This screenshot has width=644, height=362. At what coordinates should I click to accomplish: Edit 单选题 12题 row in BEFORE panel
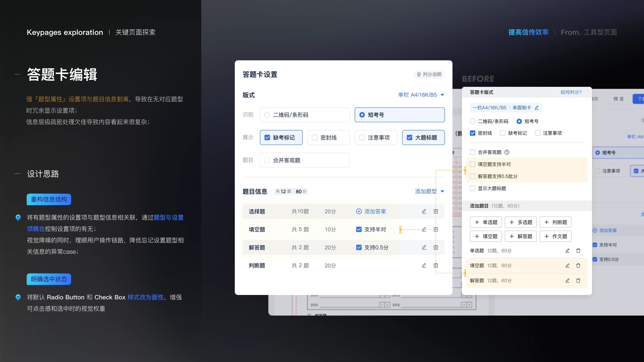[568, 251]
